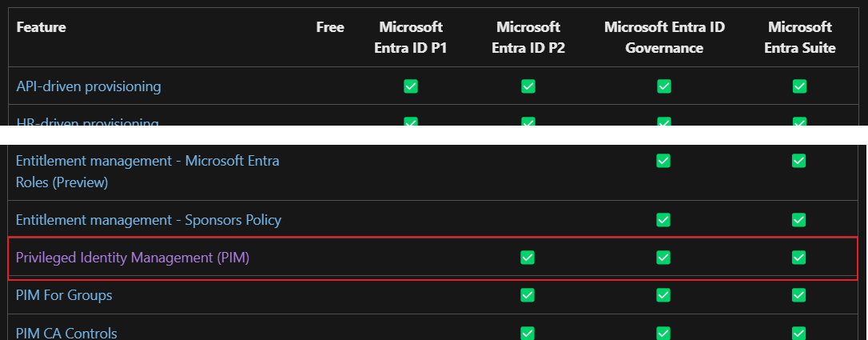
Task: Click the Feature column header
Action: click(x=41, y=27)
